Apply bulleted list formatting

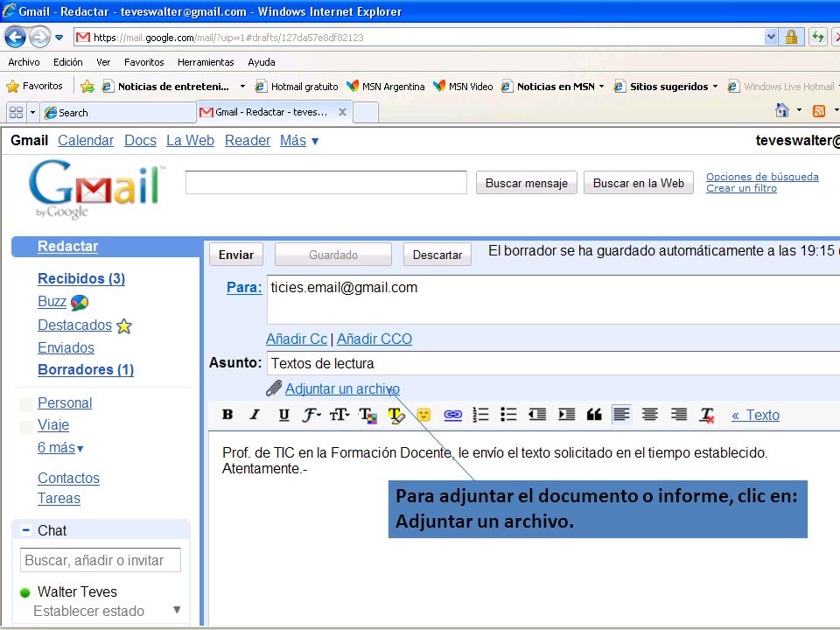coord(508,415)
